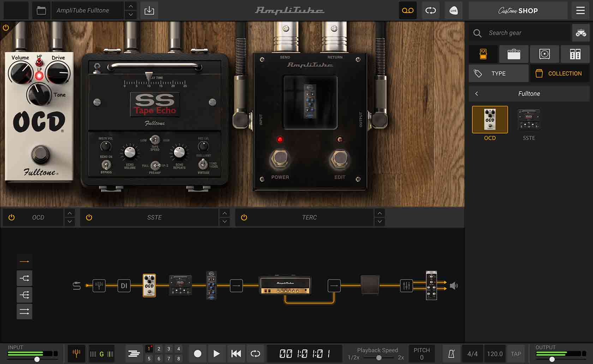Open the rack effects gear category
The height and width of the screenshot is (364, 593).
[575, 54]
